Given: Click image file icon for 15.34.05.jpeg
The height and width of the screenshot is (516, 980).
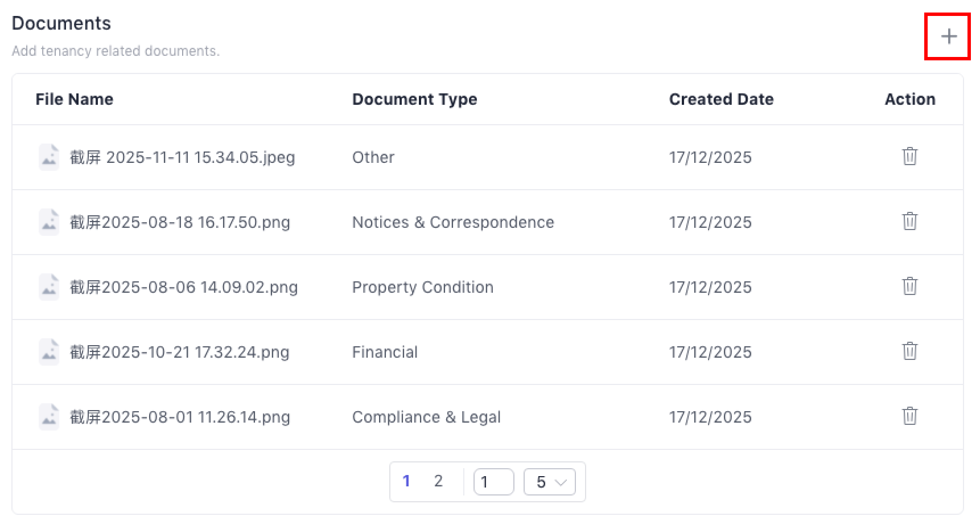Looking at the screenshot, I should (49, 157).
